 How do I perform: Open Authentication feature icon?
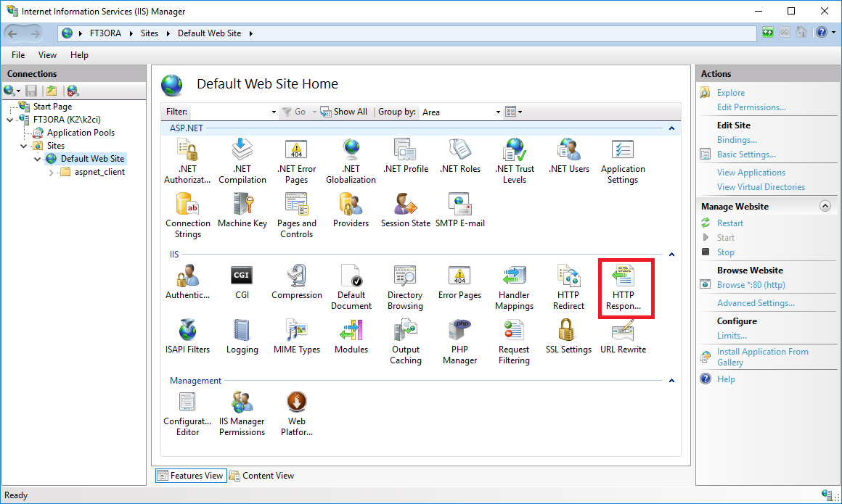pos(187,282)
